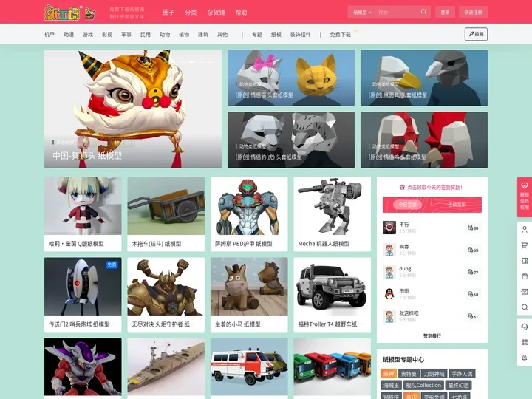Viewport: 532px width, 399px height.
Task: Click the 点击领取今天的签到奖励 text
Action: tap(434, 187)
